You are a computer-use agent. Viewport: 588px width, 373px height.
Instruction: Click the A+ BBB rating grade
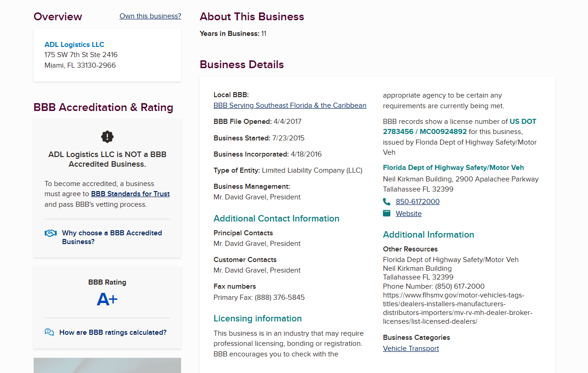point(107,300)
